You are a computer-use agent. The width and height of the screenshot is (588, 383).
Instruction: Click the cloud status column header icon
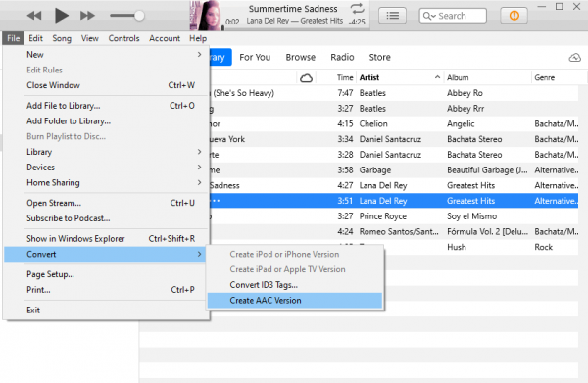click(x=306, y=78)
